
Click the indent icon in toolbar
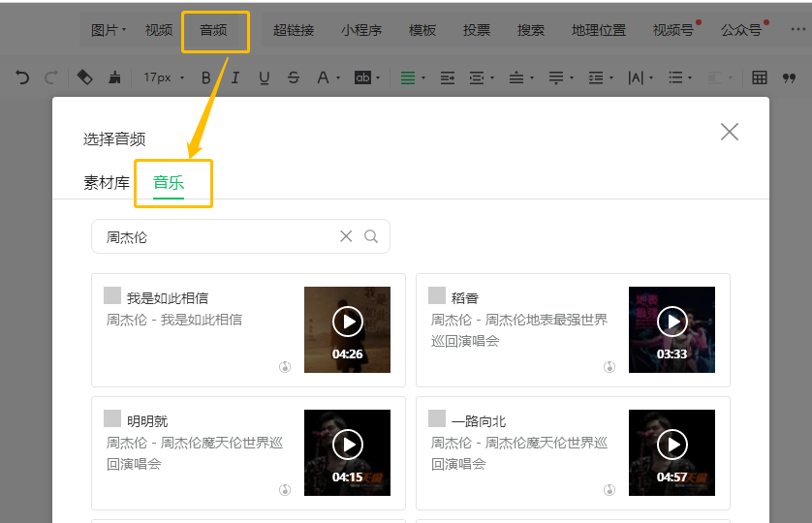coord(448,77)
